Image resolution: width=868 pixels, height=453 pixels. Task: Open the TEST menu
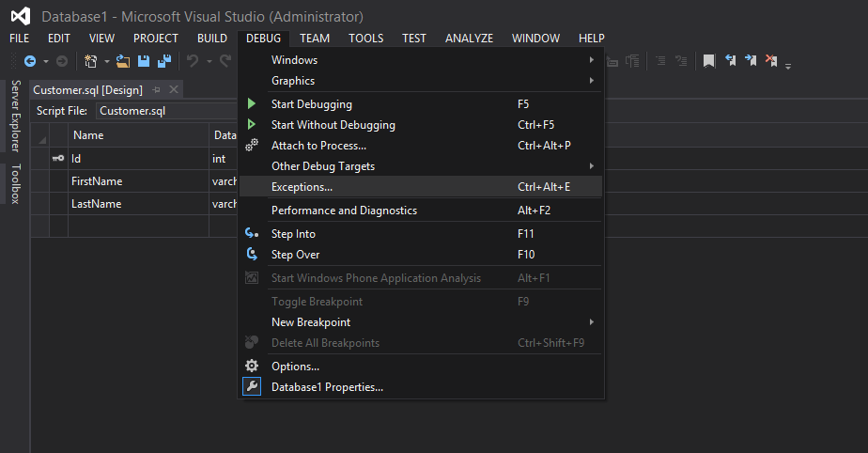point(414,39)
